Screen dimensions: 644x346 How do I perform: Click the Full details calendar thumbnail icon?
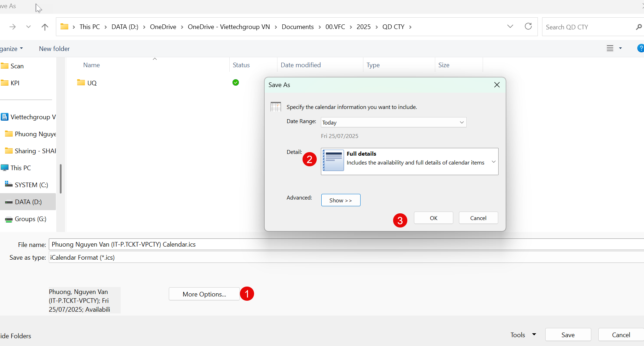(x=333, y=161)
